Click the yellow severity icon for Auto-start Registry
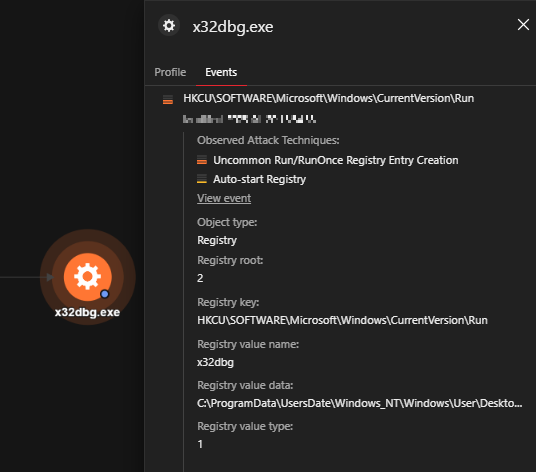Image resolution: width=536 pixels, height=472 pixels. [x=202, y=179]
